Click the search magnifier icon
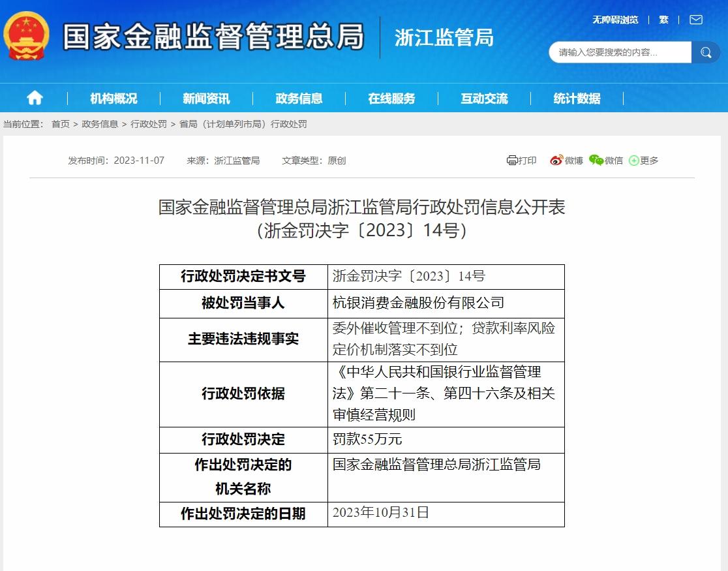The height and width of the screenshot is (571, 728). click(705, 52)
